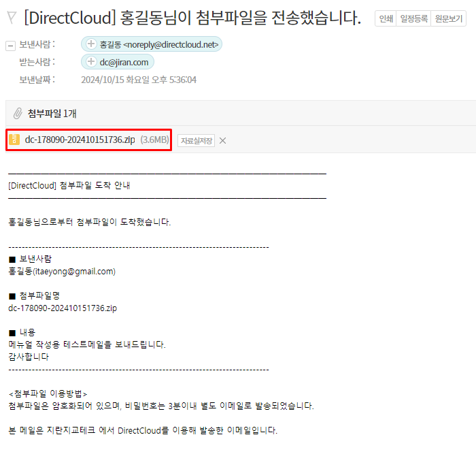Click the 3.6MB file size label
476x452 pixels.
(154, 140)
